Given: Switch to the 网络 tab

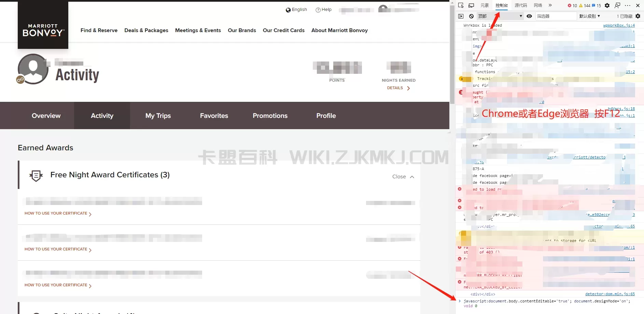Looking at the screenshot, I should [538, 5].
